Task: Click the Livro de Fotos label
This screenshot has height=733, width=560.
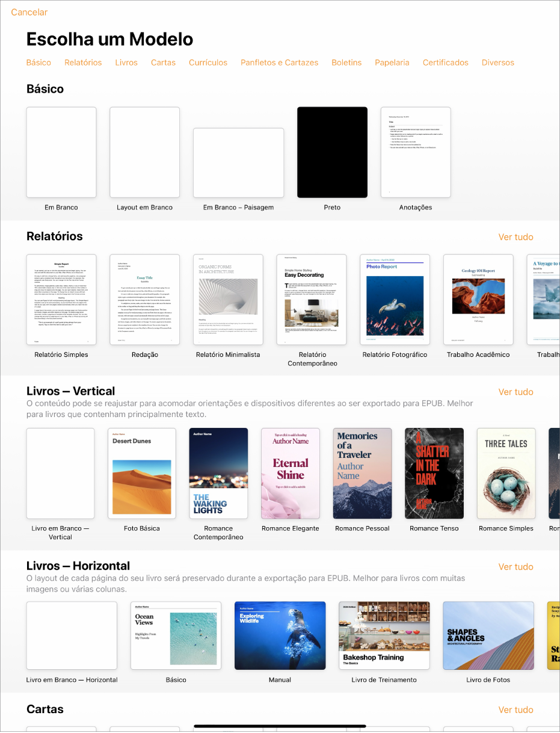Action: pos(488,680)
